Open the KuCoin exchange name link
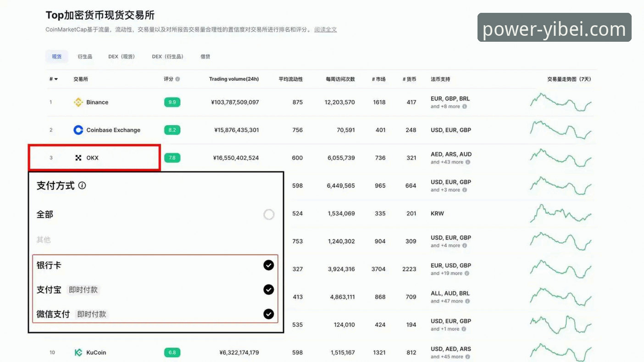 point(96,352)
